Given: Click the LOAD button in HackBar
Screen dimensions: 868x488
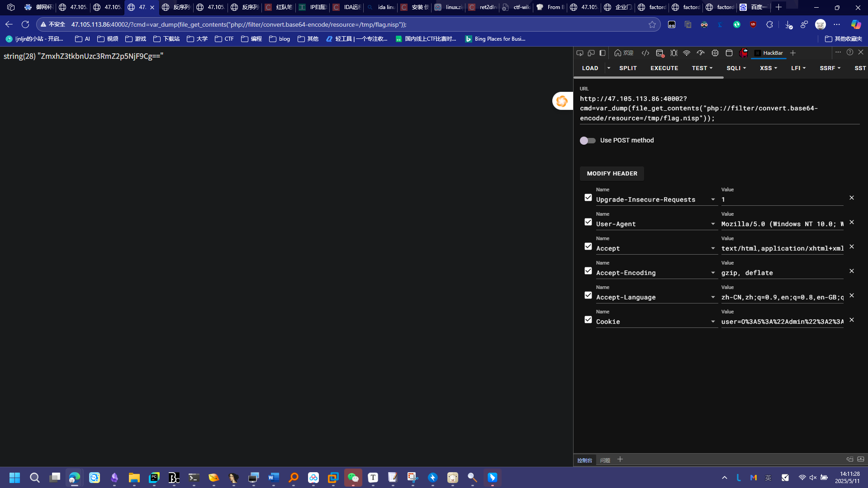Looking at the screenshot, I should click(x=590, y=68).
